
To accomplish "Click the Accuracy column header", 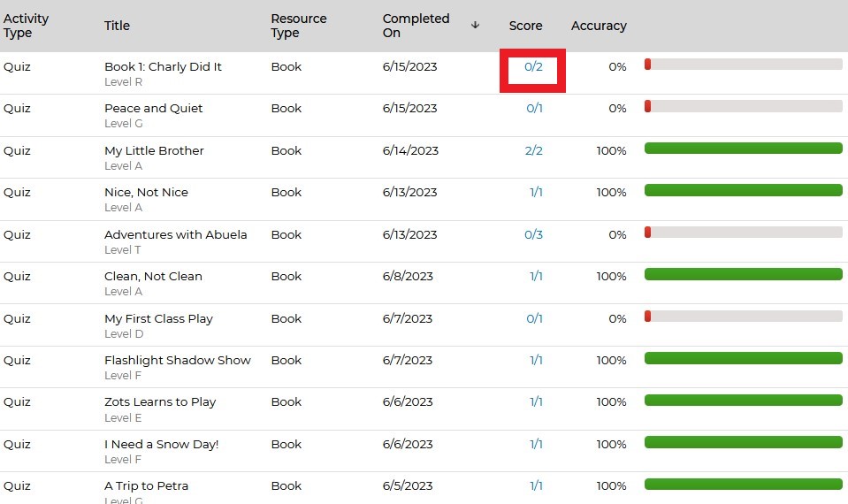I will pyautogui.click(x=599, y=26).
